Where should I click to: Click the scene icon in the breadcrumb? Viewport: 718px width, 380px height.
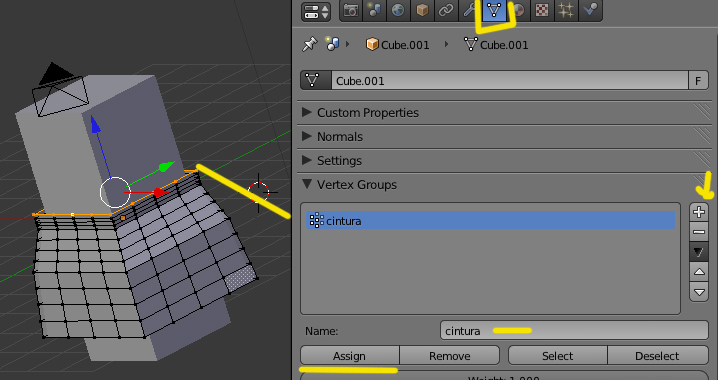click(332, 44)
